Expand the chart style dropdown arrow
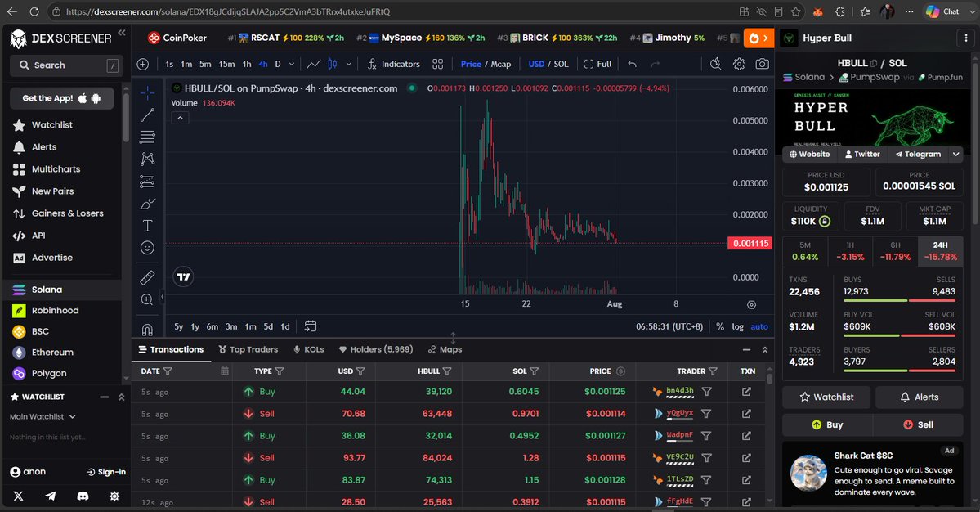The image size is (980, 512). click(x=349, y=64)
